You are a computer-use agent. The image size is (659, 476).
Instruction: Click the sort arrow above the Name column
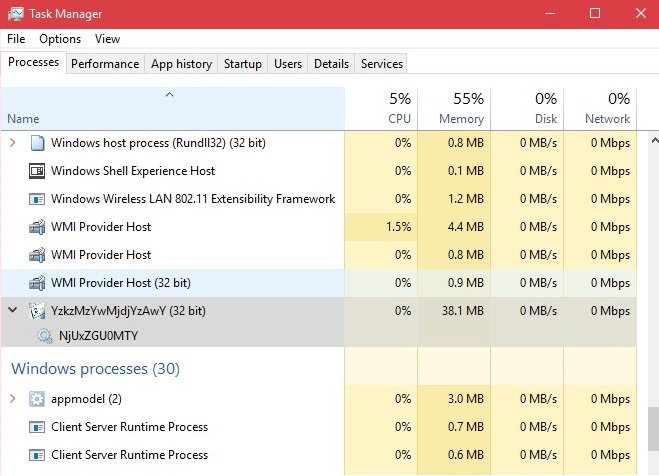click(169, 95)
